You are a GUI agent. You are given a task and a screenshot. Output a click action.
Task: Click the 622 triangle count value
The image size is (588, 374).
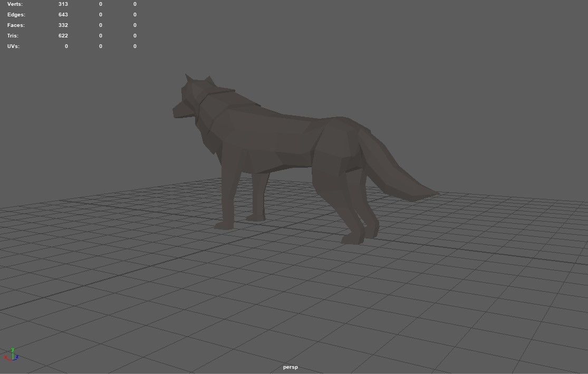[x=63, y=36]
